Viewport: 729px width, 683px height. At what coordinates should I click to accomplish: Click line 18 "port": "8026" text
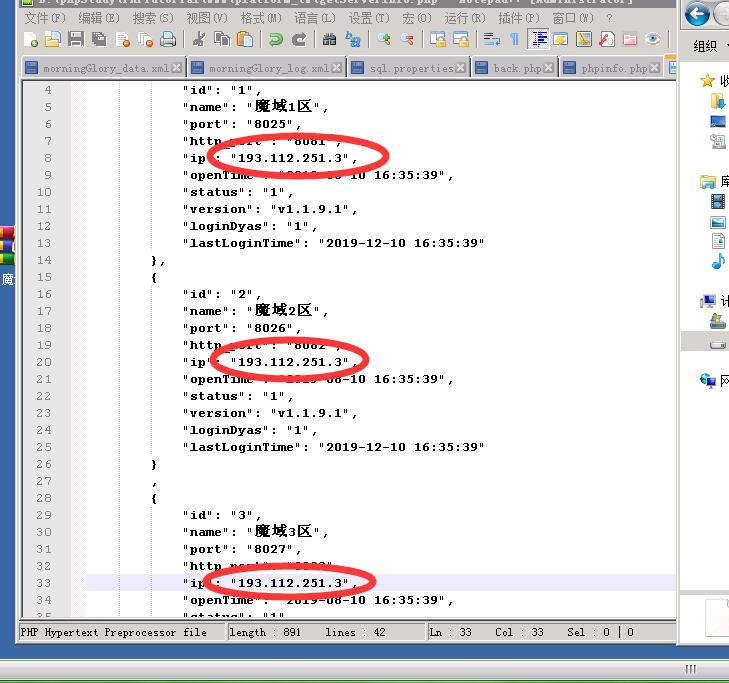[241, 328]
